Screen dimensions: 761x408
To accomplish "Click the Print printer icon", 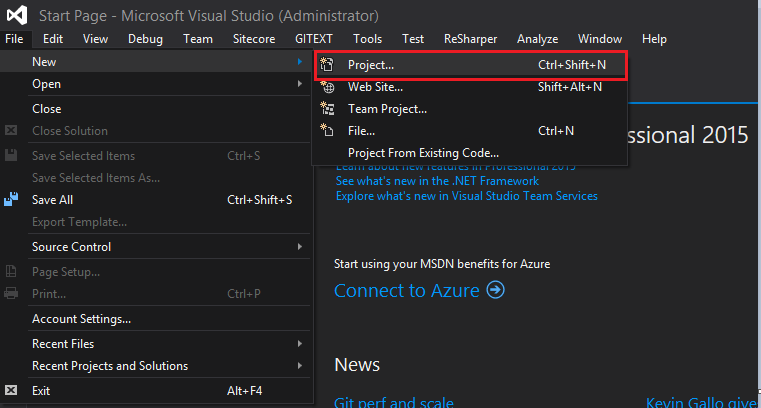I will [11, 293].
